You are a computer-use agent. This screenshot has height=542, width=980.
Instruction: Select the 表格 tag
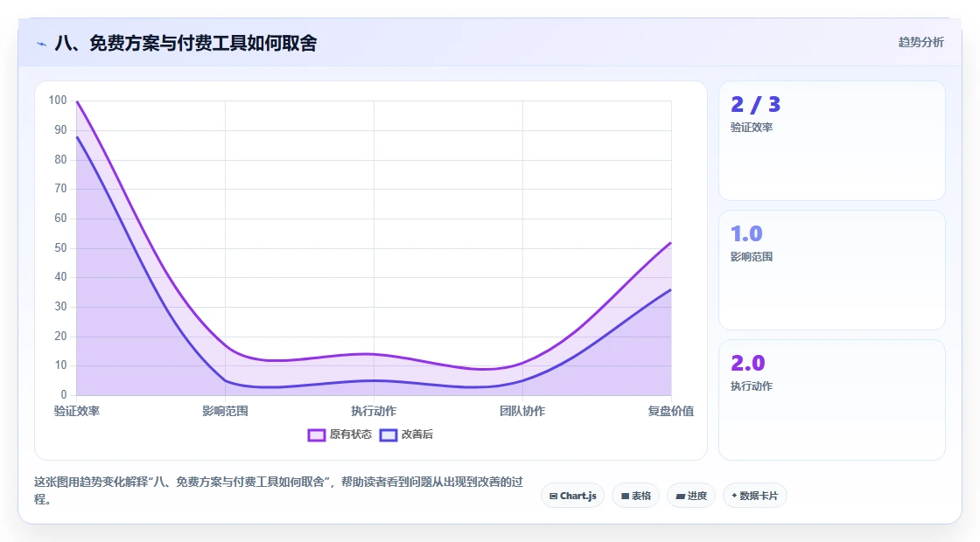635,496
